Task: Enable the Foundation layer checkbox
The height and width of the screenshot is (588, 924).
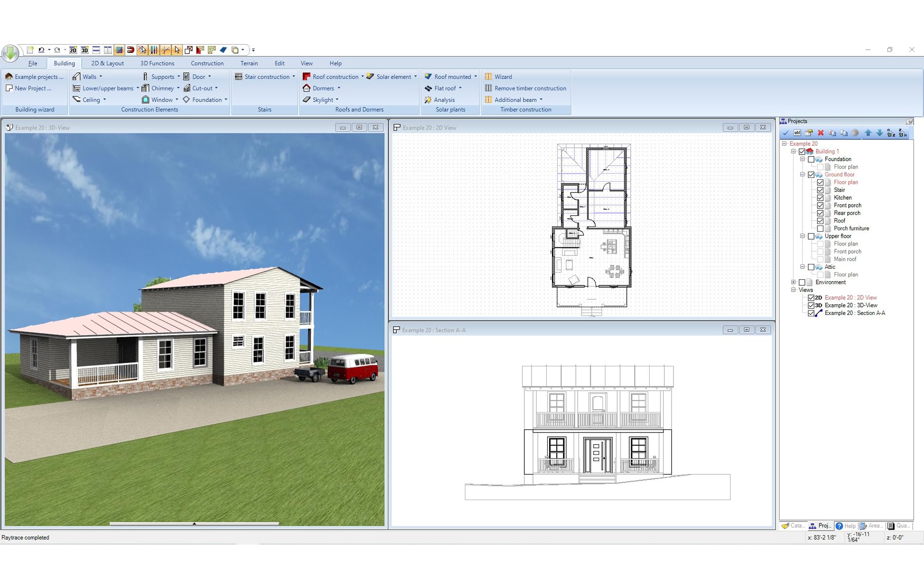Action: [x=811, y=159]
